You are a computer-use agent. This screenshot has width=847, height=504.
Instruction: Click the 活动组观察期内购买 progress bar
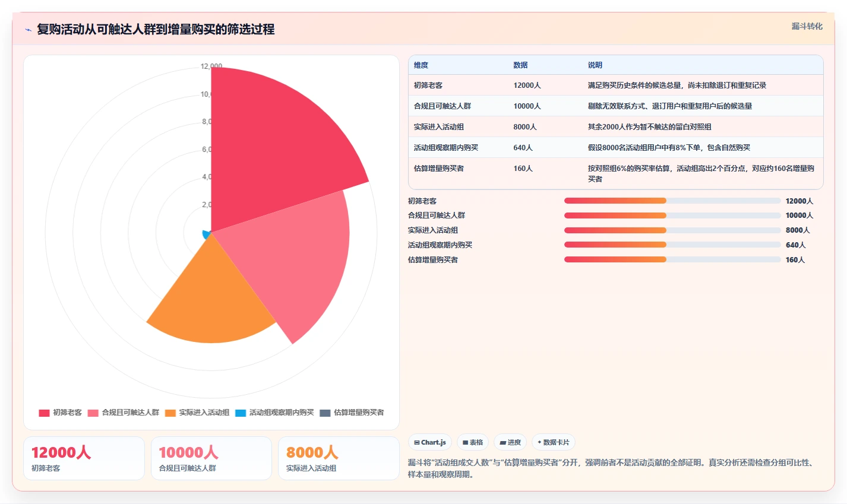coord(672,245)
